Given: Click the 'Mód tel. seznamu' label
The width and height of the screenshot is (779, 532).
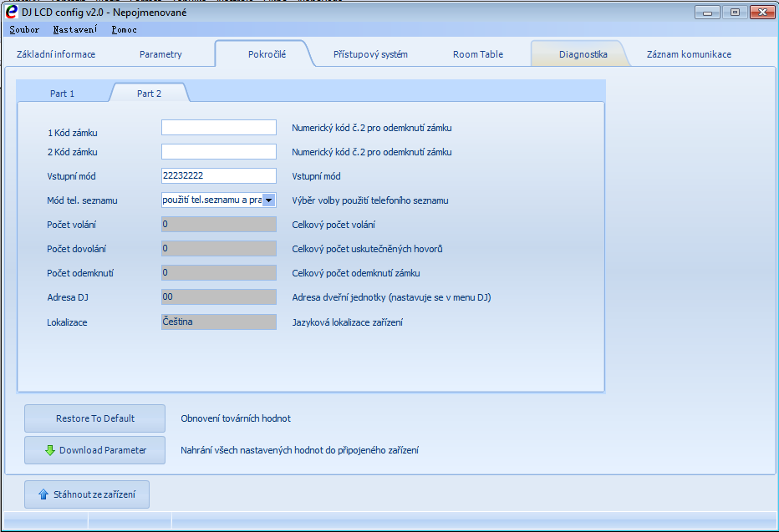Looking at the screenshot, I should pos(82,200).
